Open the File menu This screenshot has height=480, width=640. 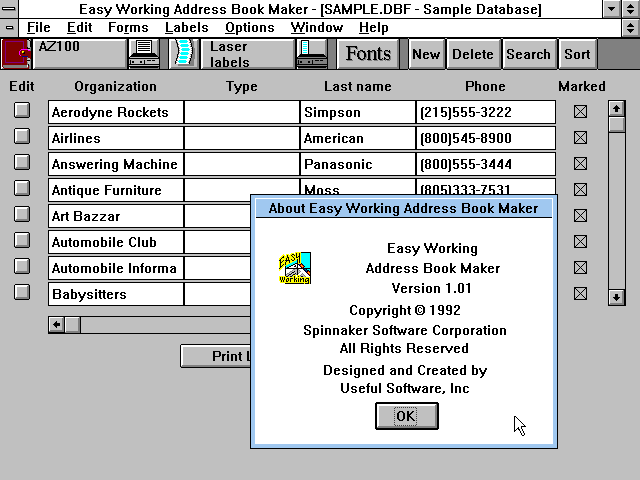pos(39,28)
